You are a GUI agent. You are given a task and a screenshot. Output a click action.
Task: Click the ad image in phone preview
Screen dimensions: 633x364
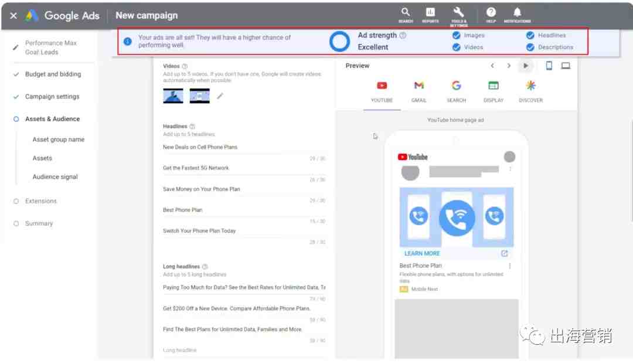click(x=457, y=217)
